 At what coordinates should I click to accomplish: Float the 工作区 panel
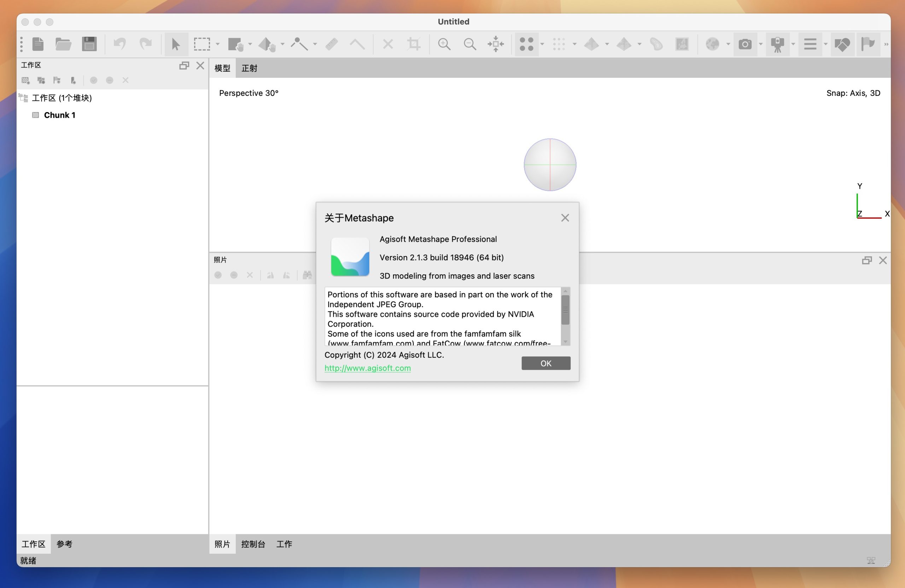pos(184,65)
